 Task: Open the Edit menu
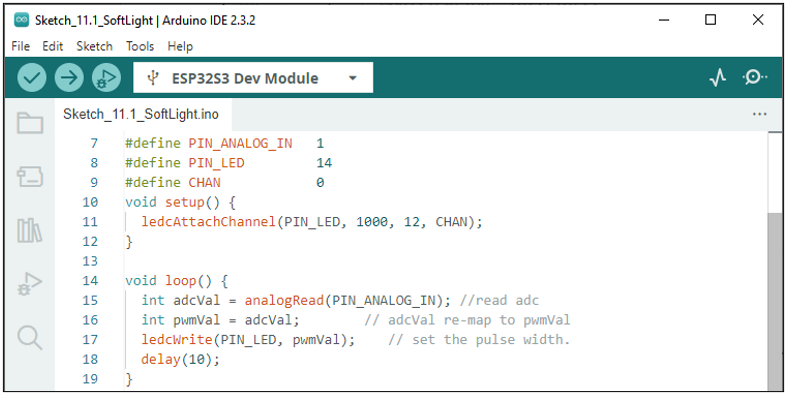[x=52, y=46]
